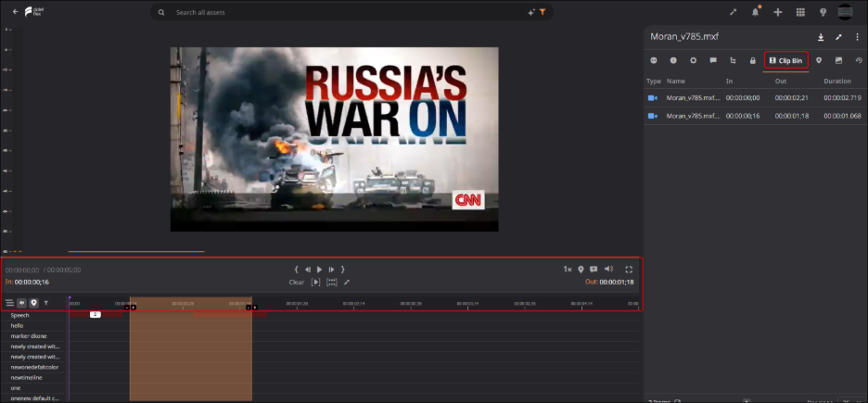Click the pencil icon next to Clear

click(x=347, y=282)
